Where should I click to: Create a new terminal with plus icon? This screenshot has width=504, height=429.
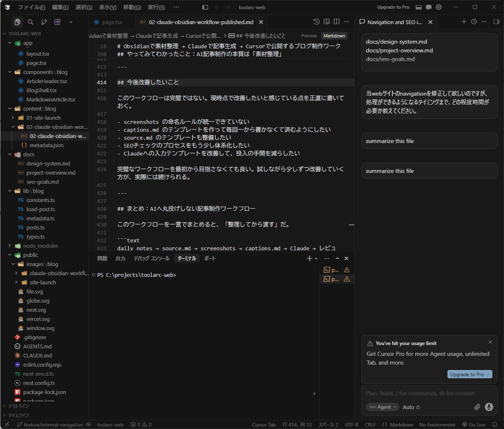coord(309,258)
